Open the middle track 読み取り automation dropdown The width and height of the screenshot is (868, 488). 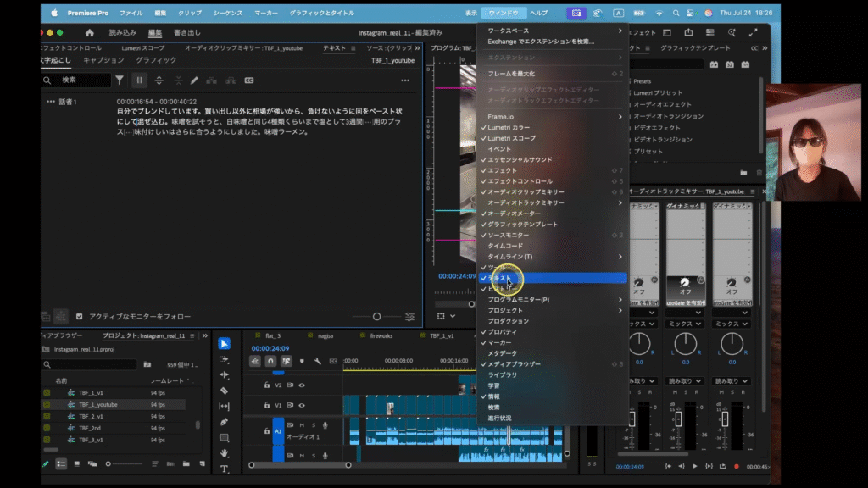(685, 380)
